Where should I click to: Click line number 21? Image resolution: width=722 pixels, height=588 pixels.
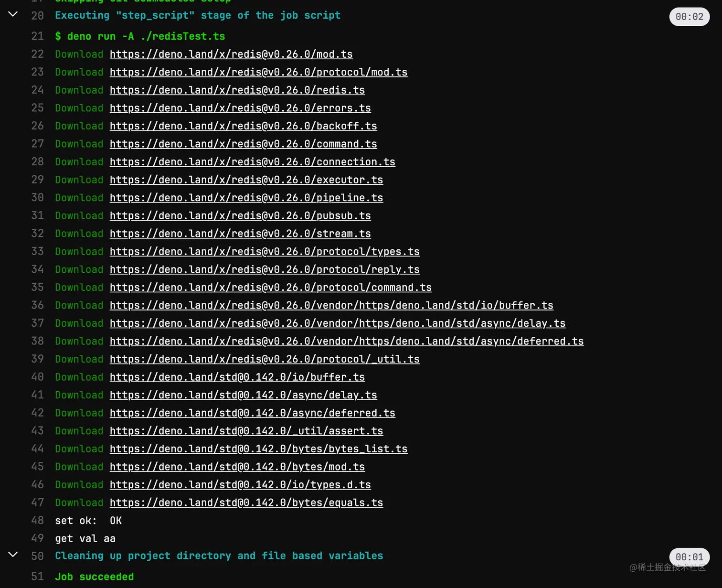click(x=37, y=36)
